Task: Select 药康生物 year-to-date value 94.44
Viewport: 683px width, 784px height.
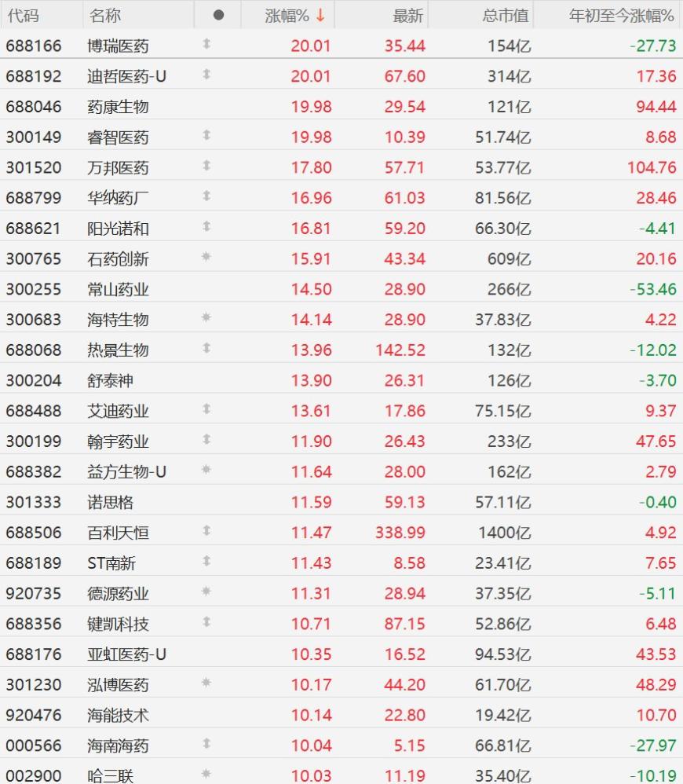Action: (x=656, y=107)
